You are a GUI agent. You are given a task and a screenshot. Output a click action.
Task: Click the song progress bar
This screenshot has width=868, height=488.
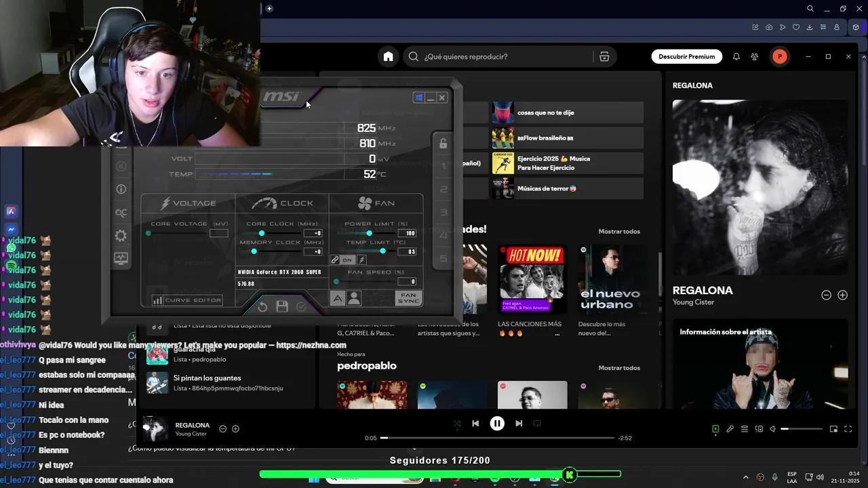[497, 438]
